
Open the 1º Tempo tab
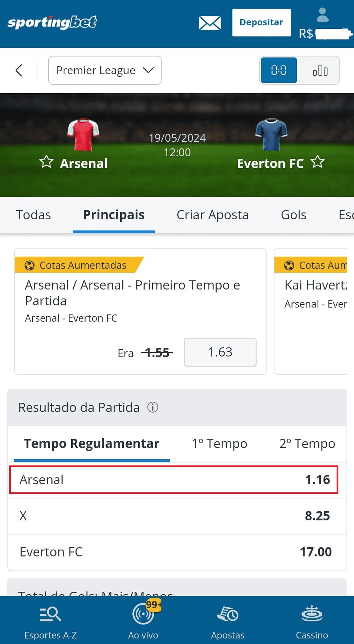pos(219,444)
